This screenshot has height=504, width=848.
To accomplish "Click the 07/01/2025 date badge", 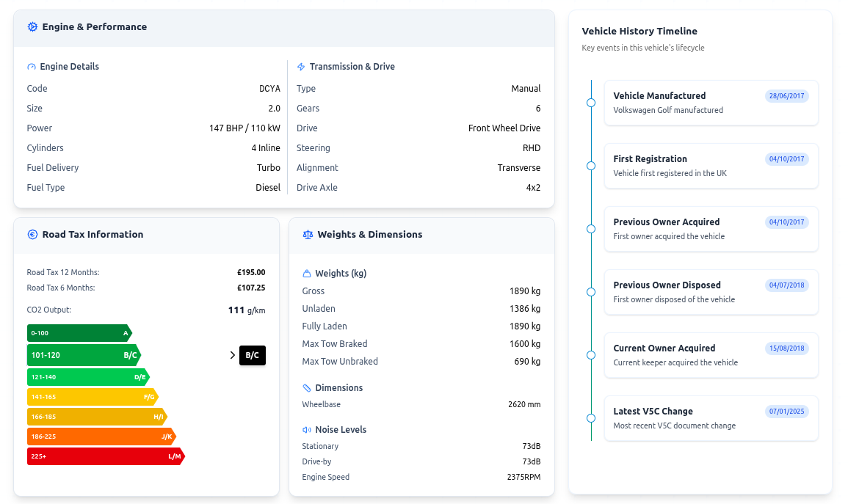I will click(x=787, y=412).
